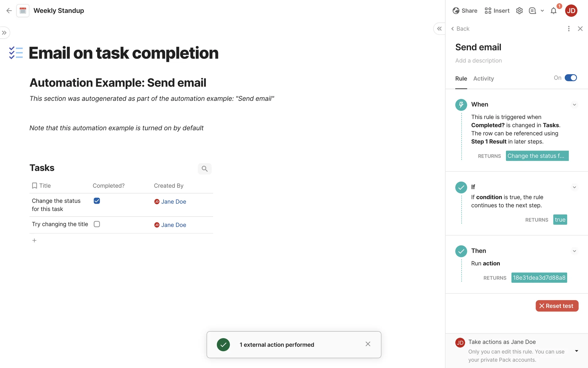Go back with the top-left arrow
Viewport: 588px width, 368px height.
click(9, 11)
